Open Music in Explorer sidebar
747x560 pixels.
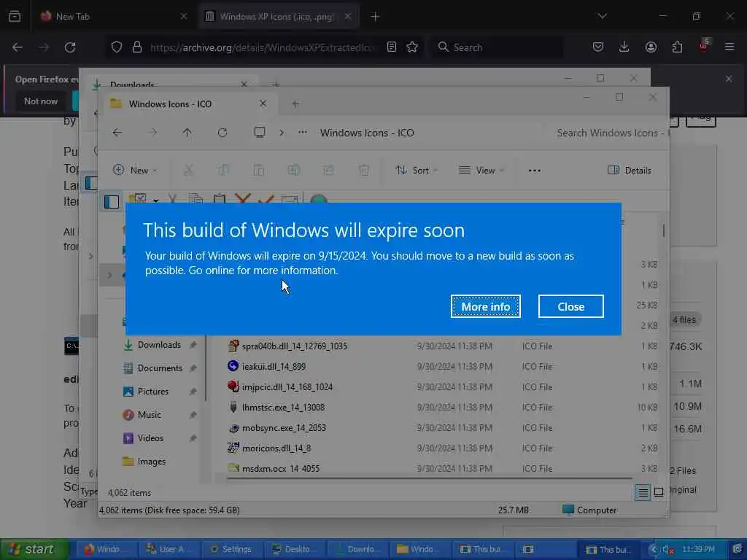[149, 415]
